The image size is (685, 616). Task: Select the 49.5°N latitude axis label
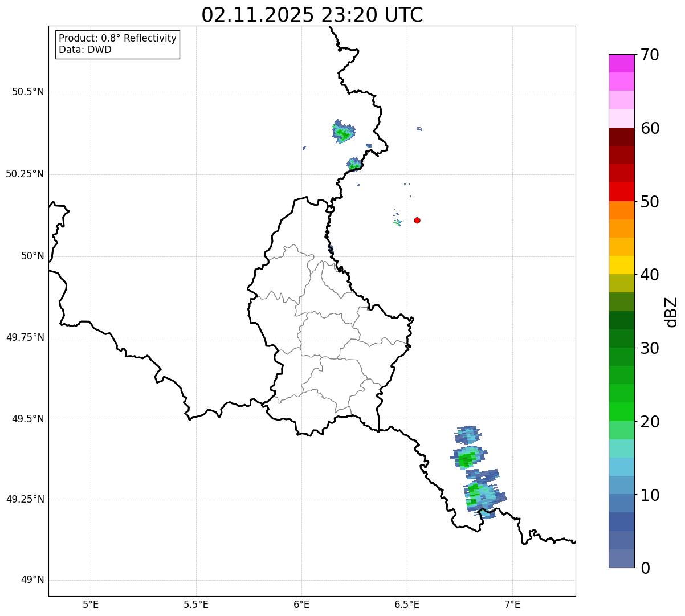28,419
